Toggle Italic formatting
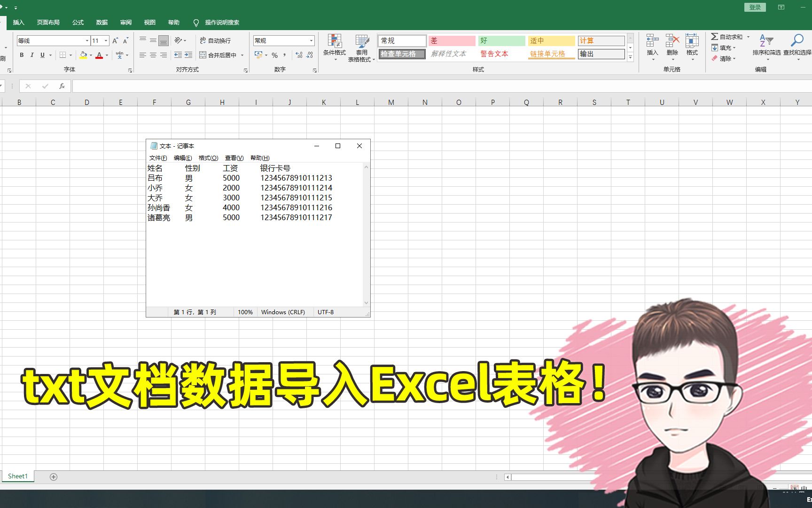The image size is (812, 508). pyautogui.click(x=32, y=55)
